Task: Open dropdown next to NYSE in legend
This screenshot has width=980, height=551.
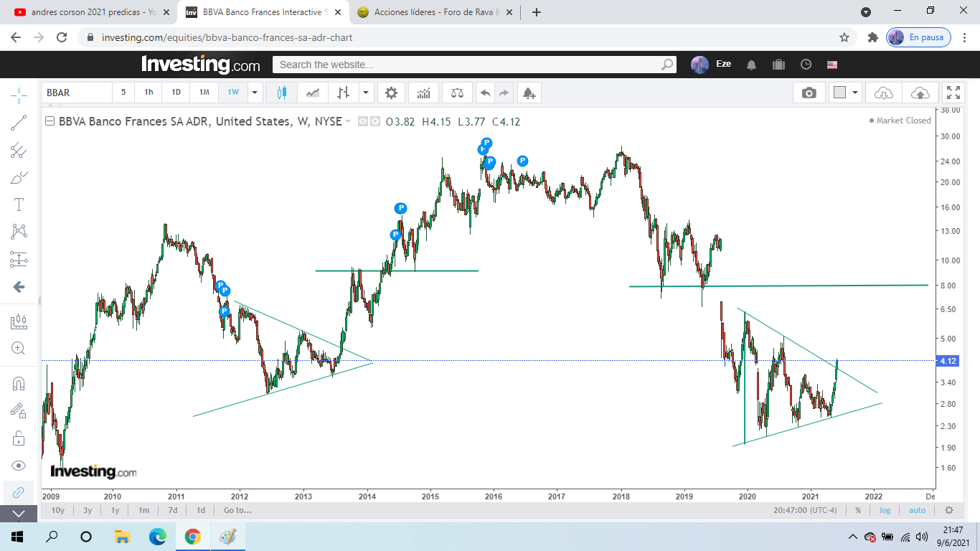Action: 348,122
